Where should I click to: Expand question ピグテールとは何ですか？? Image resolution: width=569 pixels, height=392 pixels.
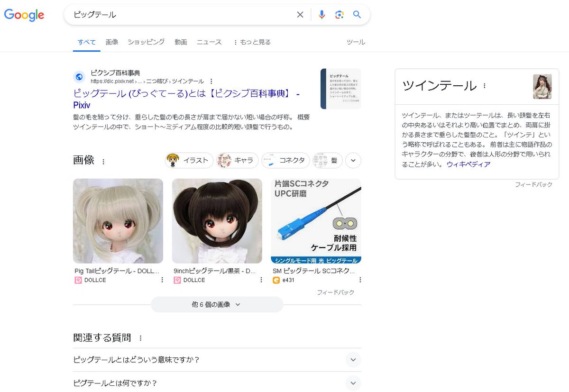coord(353,383)
